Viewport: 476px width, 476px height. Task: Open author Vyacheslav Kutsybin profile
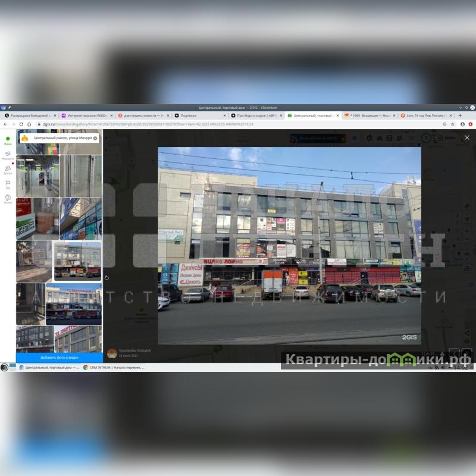pos(134,350)
